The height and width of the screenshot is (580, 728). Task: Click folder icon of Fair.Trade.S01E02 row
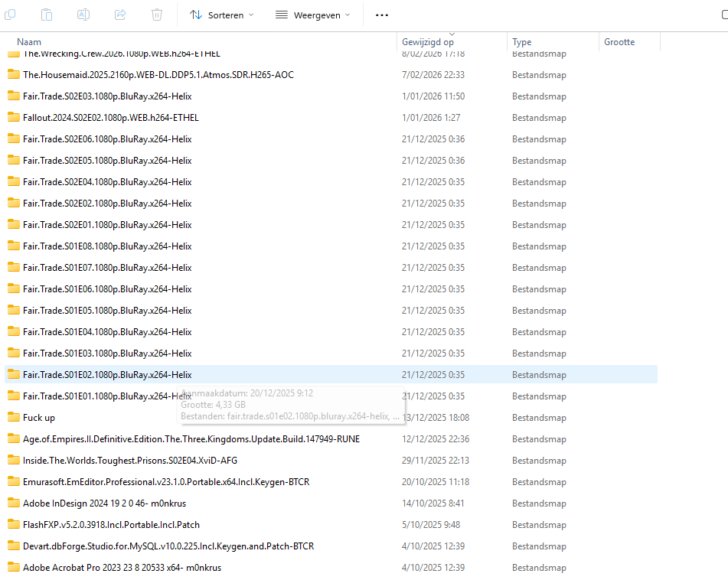click(x=14, y=374)
